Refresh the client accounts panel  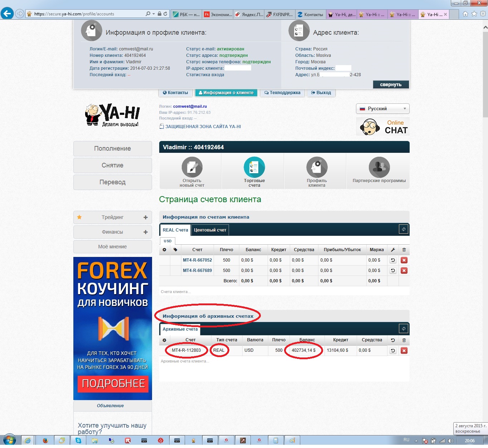404,229
